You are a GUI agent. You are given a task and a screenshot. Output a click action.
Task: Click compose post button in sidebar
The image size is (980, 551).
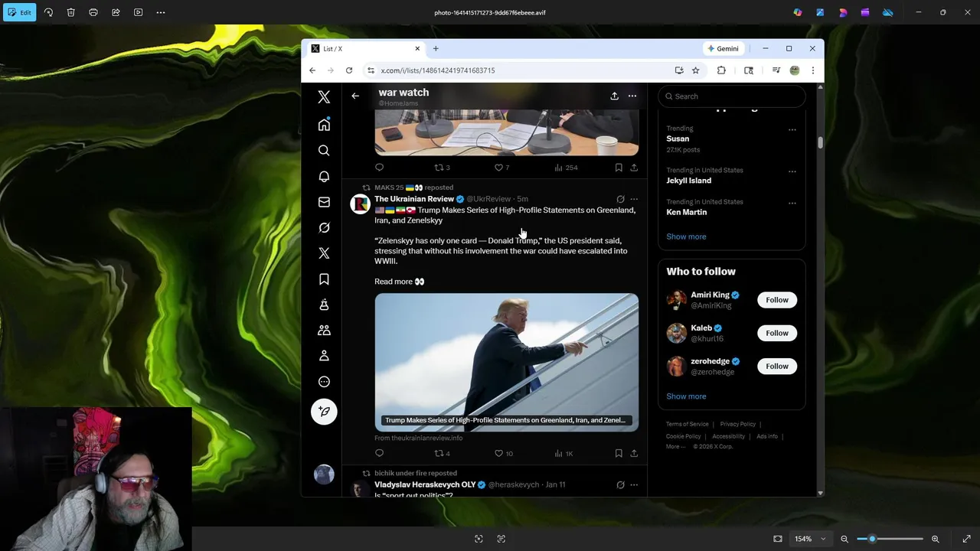point(324,412)
